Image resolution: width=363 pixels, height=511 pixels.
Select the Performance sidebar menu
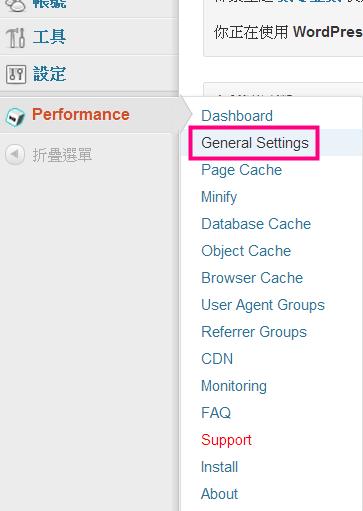coord(81,114)
